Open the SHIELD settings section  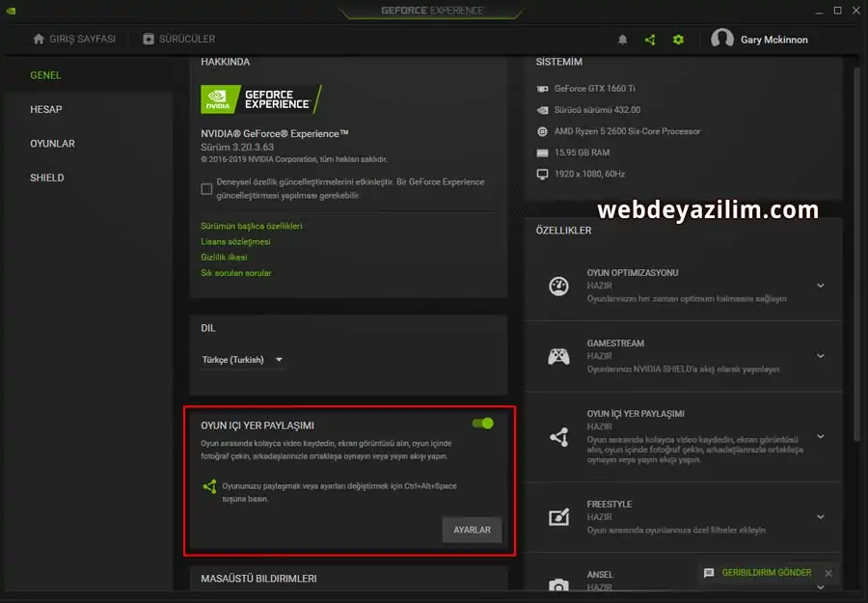[47, 178]
